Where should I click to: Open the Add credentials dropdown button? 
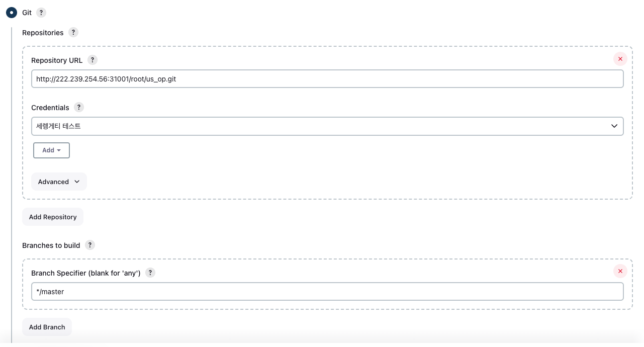click(x=51, y=150)
